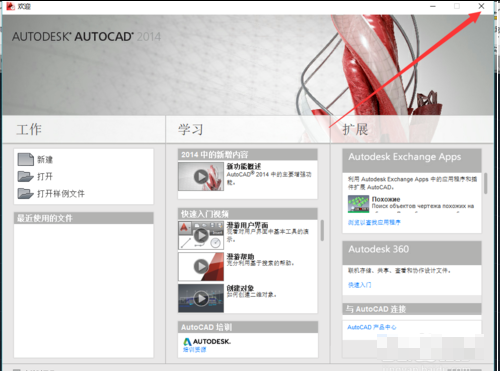Open the 快速入门 link under Autodesk 360
500x371 pixels.
coord(359,285)
